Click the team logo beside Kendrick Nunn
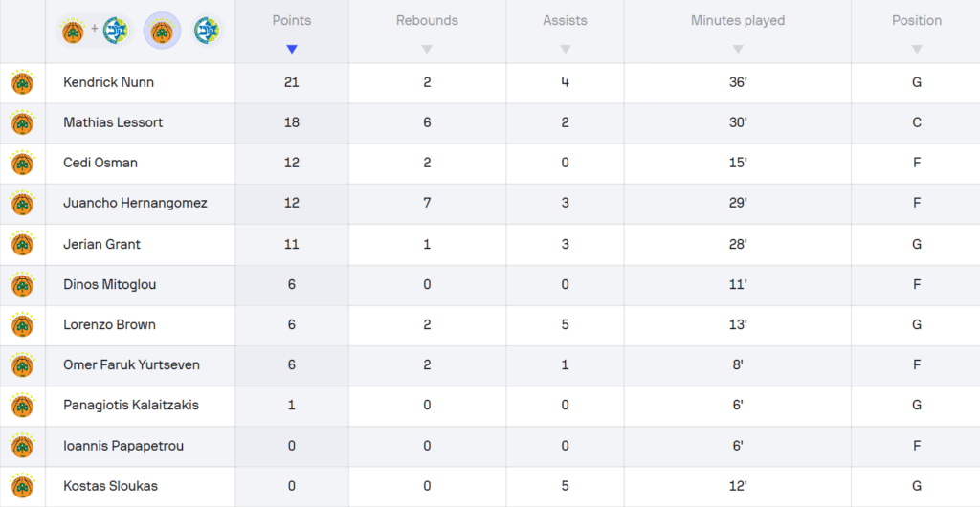Image resolution: width=980 pixels, height=507 pixels. [22, 83]
